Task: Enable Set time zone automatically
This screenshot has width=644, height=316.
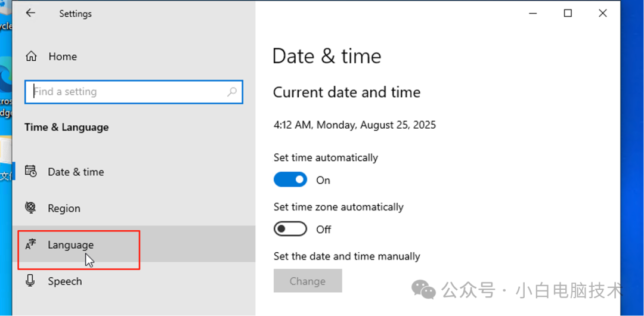Action: click(290, 229)
